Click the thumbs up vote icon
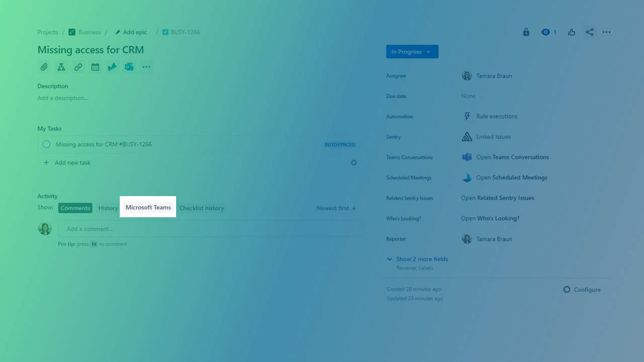The image size is (644, 362). (572, 32)
